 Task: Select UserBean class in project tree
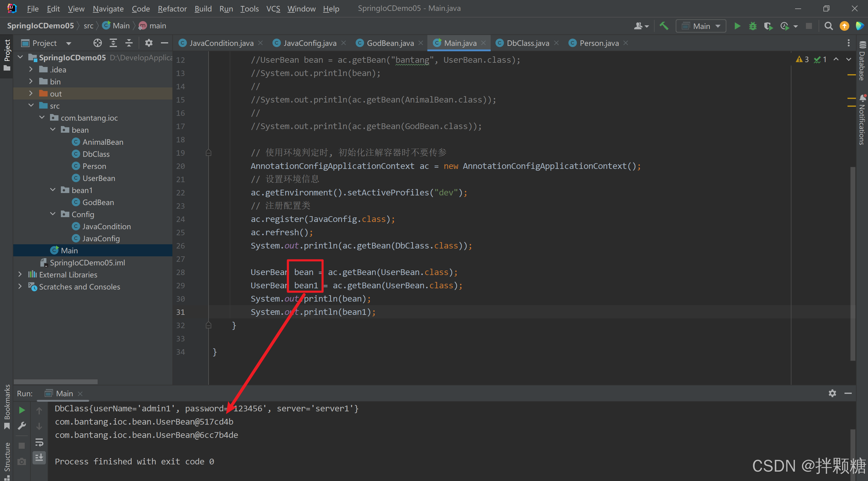98,178
